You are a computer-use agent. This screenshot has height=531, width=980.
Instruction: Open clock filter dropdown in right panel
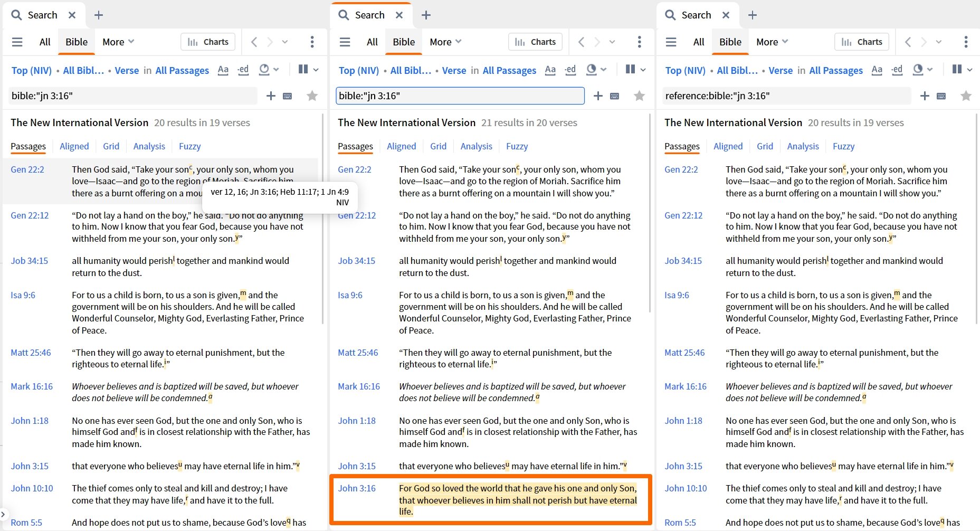(x=923, y=69)
